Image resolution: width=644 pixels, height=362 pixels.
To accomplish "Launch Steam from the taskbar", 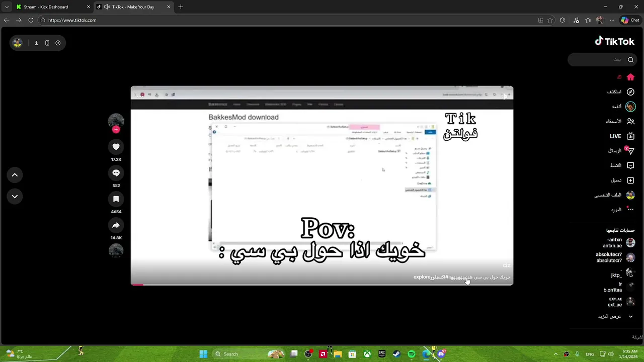I will [396, 354].
